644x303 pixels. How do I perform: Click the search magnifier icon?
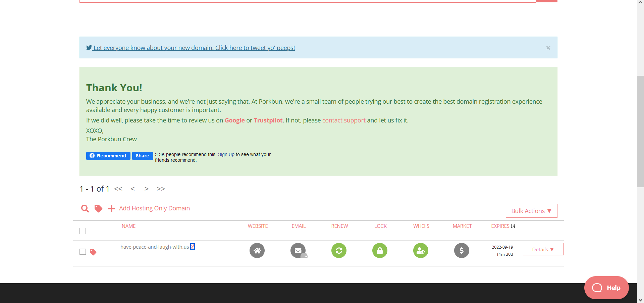(85, 209)
